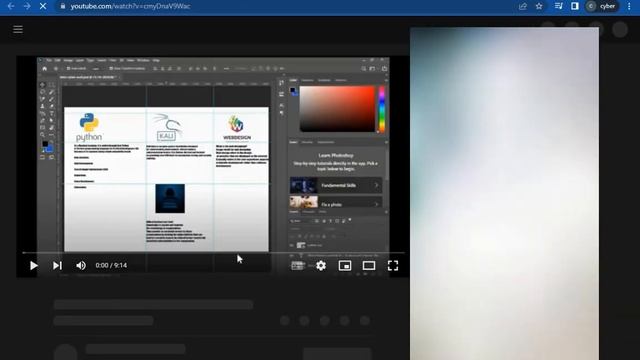Go back in browser history
The image size is (640, 360).
coord(11,6)
